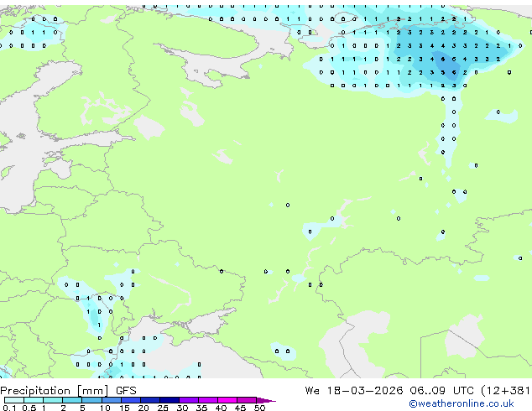Click the '0.1' legend label
Image resolution: width=532 pixels, height=411 pixels.
point(9,408)
